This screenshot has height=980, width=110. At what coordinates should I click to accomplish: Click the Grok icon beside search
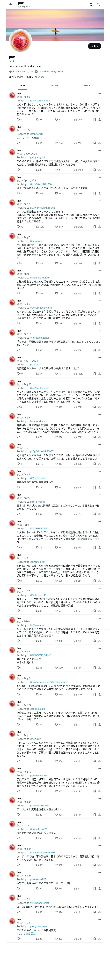click(x=91, y=5)
